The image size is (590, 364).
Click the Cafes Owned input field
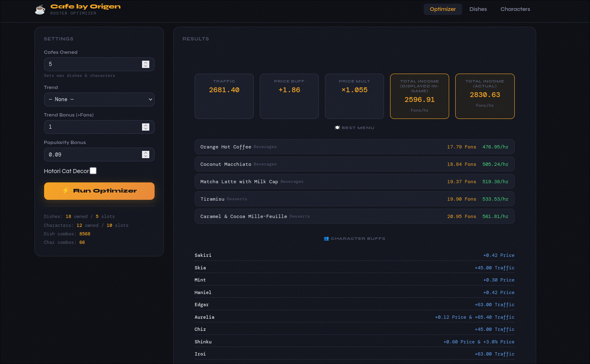[99, 64]
